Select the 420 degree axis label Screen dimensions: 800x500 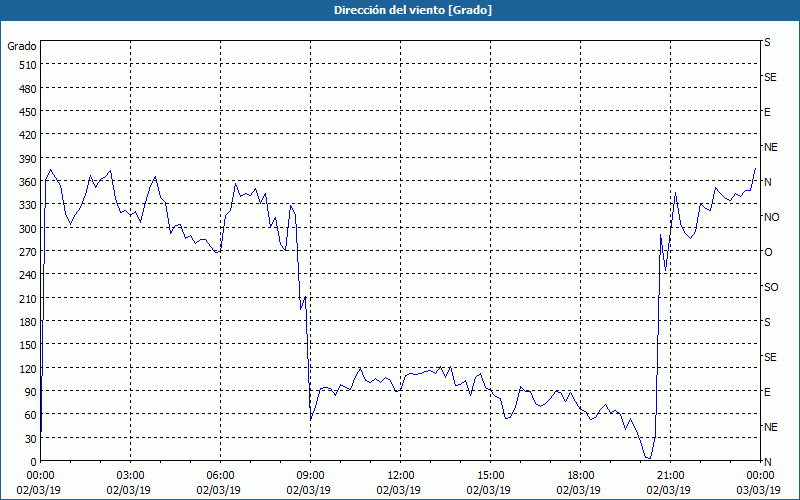27,135
